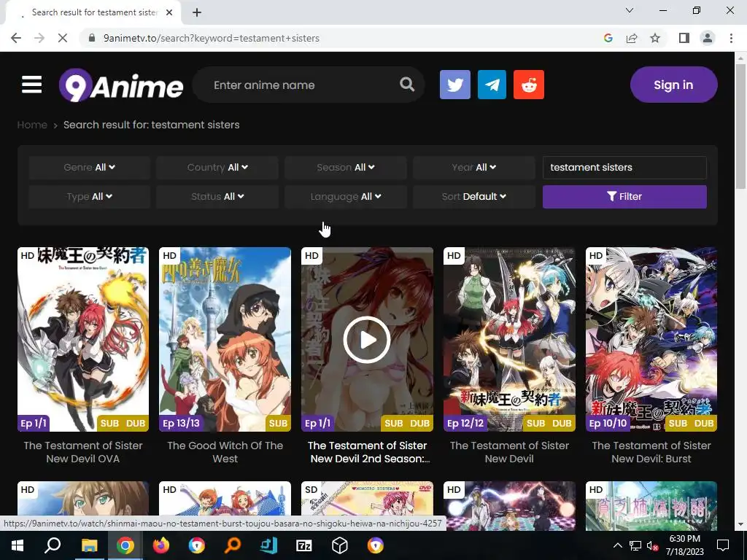Open the tab search chevron

coord(630,10)
